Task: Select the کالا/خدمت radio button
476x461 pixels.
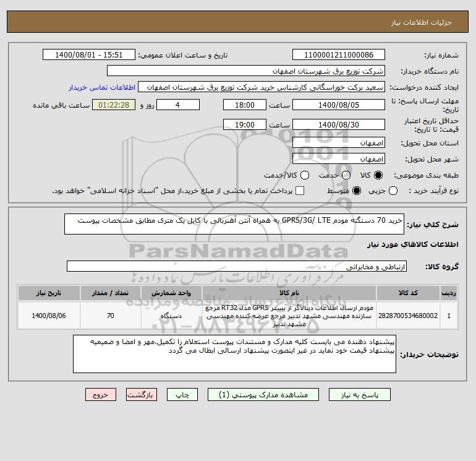Action: point(305,175)
